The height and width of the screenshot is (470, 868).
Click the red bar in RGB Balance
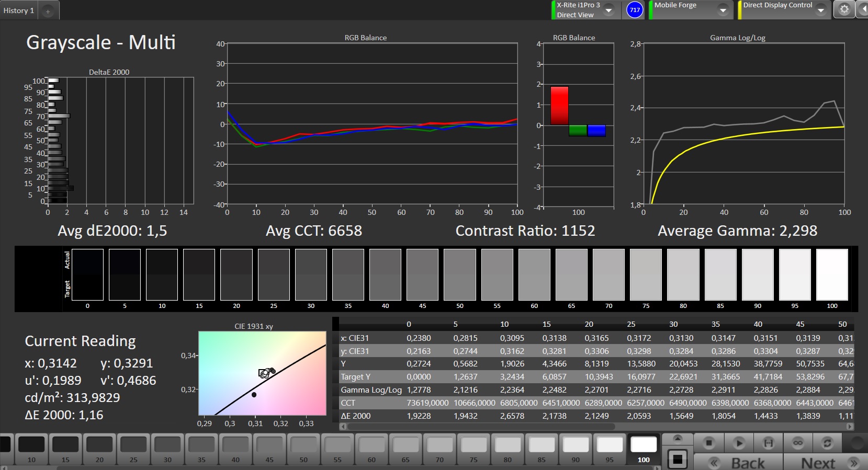tap(559, 106)
